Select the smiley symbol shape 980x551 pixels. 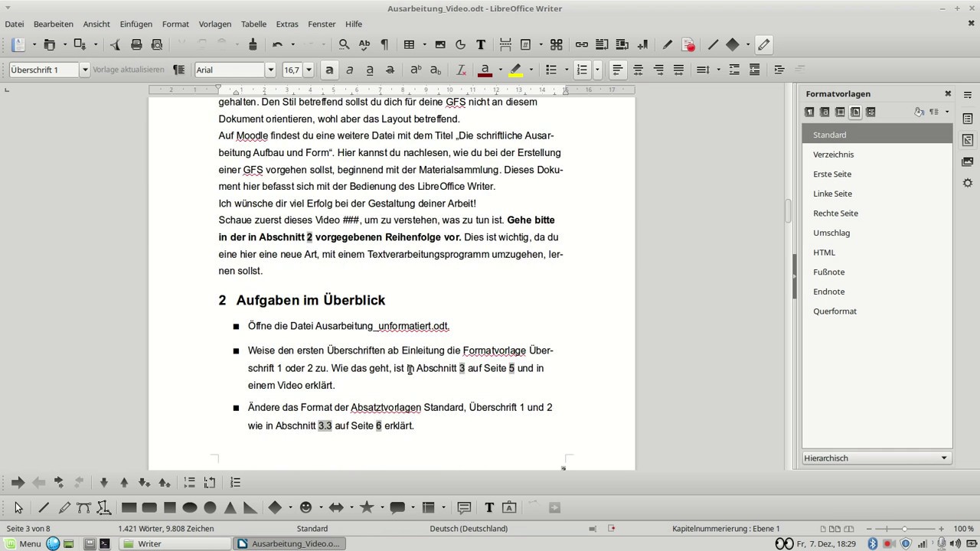coord(306,507)
